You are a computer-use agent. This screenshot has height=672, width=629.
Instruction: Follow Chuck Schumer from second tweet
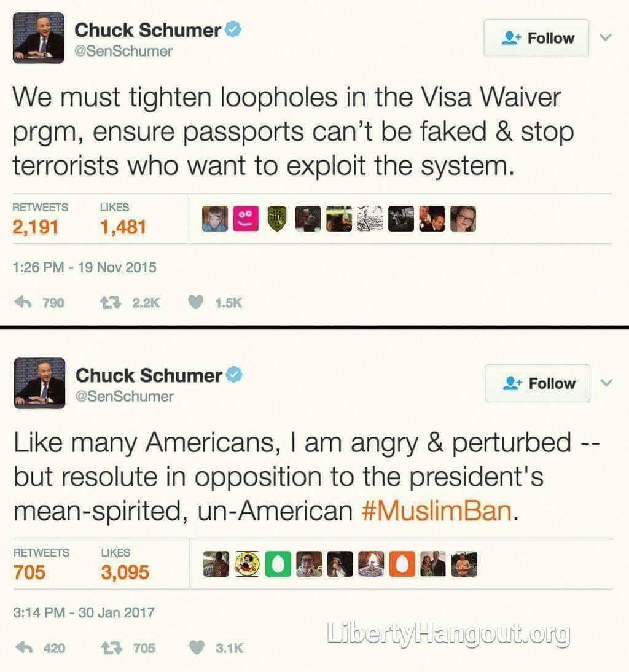pyautogui.click(x=537, y=383)
